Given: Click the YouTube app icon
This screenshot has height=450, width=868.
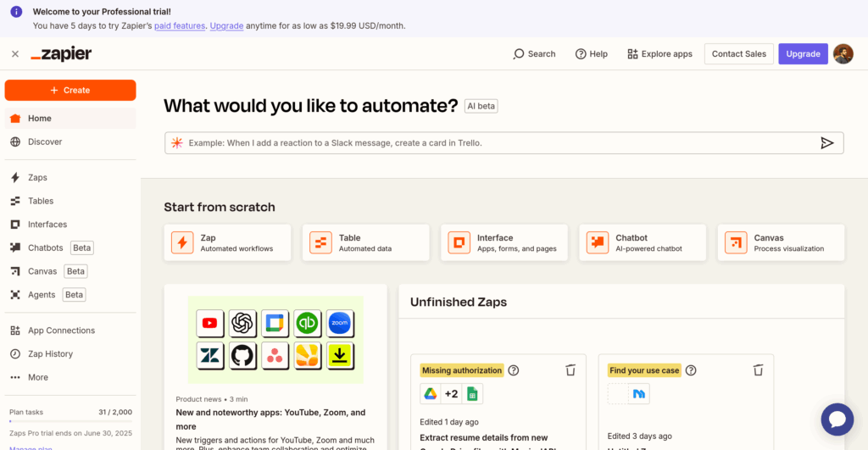Looking at the screenshot, I should point(210,323).
